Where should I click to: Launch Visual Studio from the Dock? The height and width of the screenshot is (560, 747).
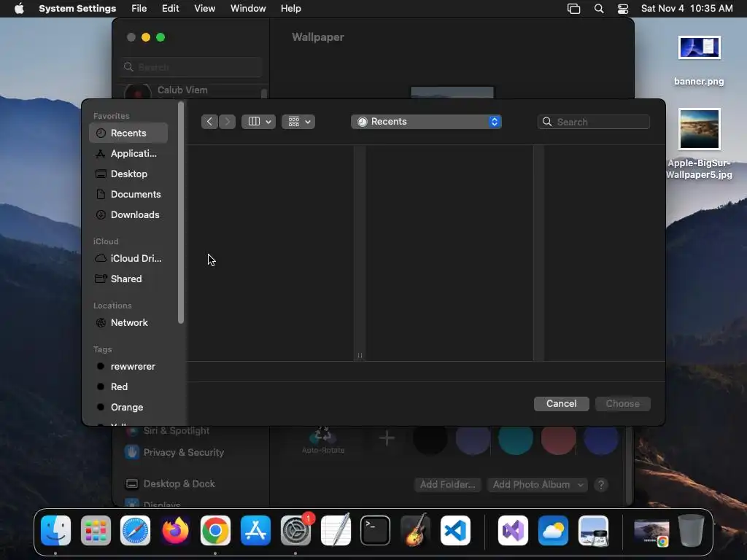point(513,531)
